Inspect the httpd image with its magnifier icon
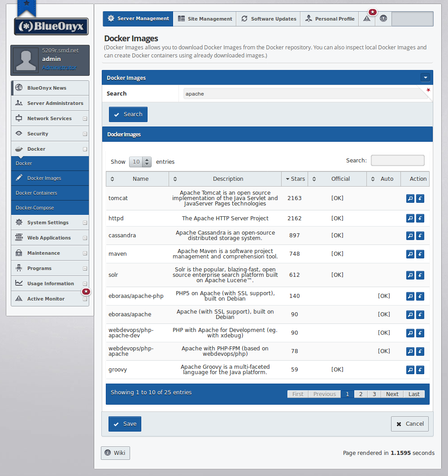The height and width of the screenshot is (476, 448). tap(410, 218)
